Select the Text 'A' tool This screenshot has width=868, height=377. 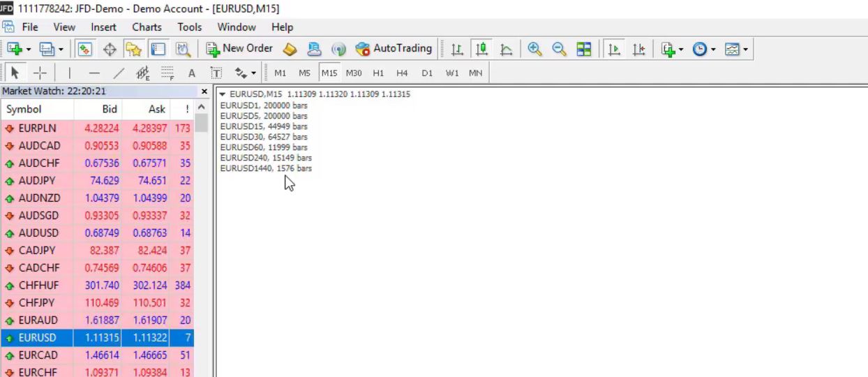pyautogui.click(x=192, y=73)
